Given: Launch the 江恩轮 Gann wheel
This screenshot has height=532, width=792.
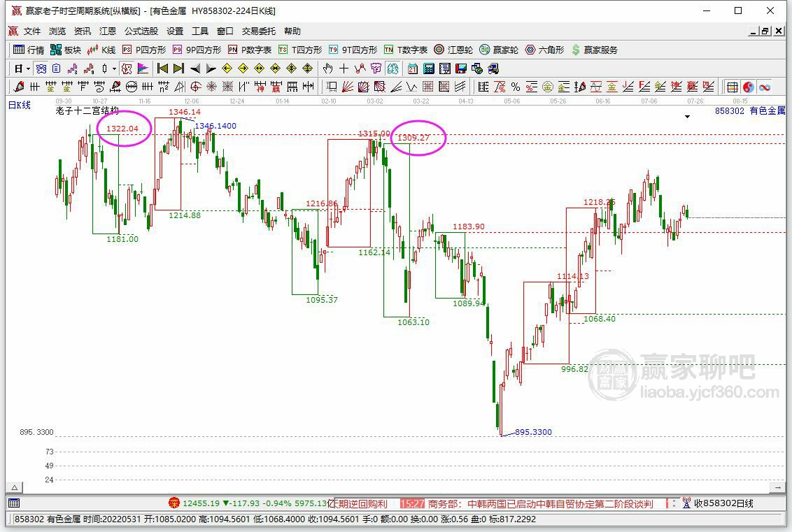Looking at the screenshot, I should pos(453,50).
